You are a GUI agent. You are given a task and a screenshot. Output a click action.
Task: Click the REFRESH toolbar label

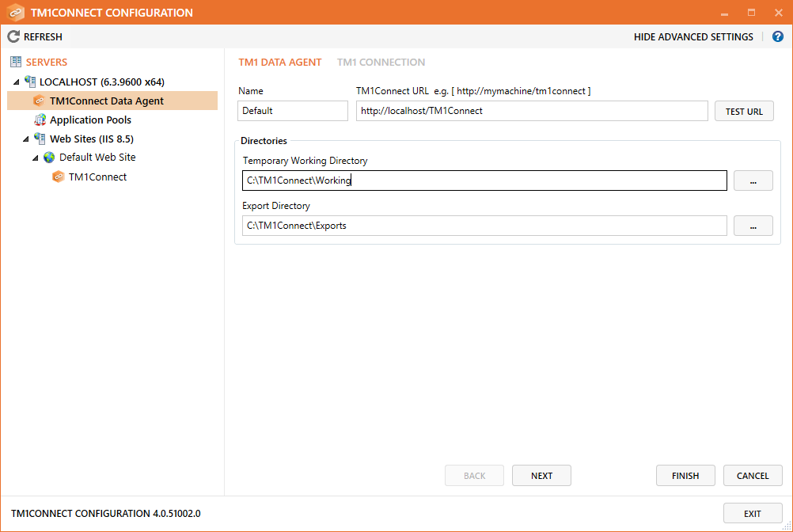43,37
